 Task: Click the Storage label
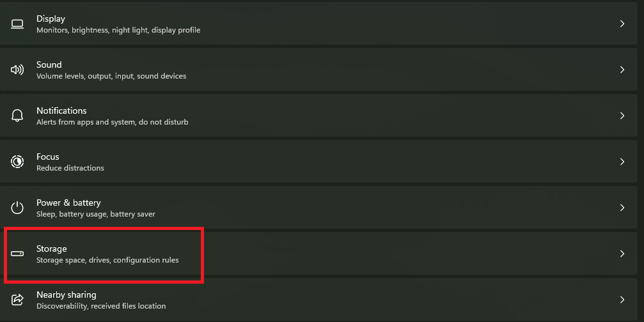click(52, 249)
